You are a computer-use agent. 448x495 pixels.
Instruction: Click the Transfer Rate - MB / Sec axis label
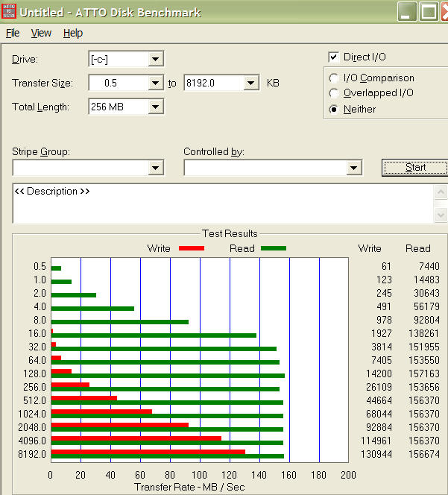189,487
